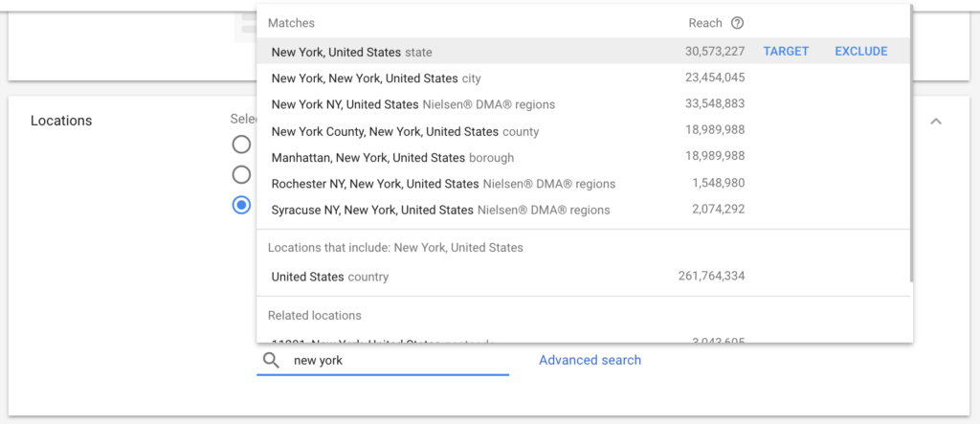Select New York NY Nielsen DMA regions row
The image size is (980, 424).
pos(583,104)
